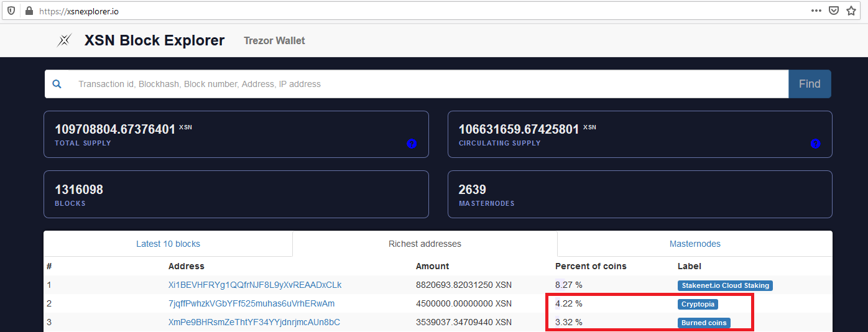Open the Trezor Wallet link

click(x=274, y=40)
